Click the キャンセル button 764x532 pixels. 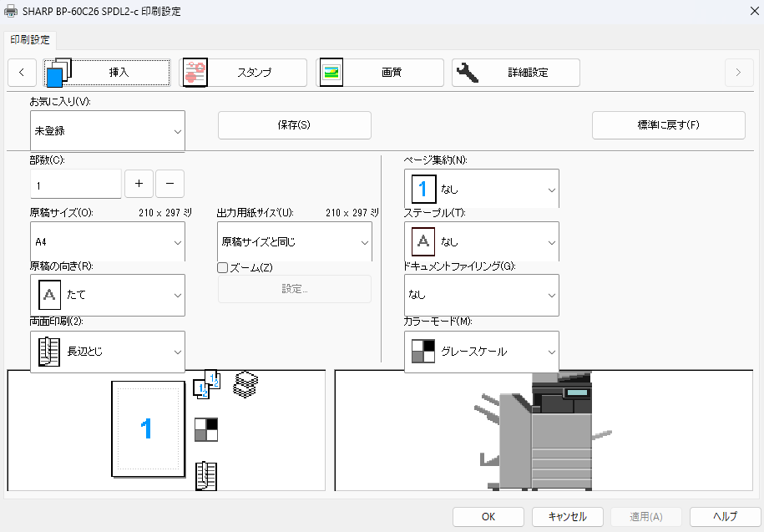(x=568, y=517)
